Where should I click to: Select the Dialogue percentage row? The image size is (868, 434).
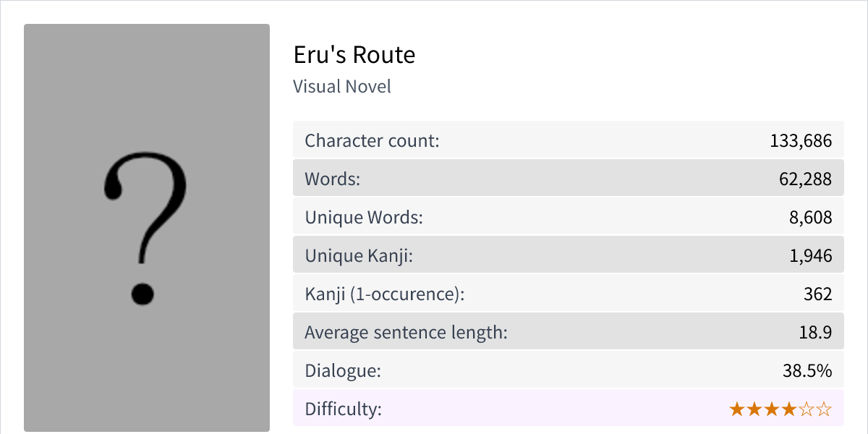coord(568,370)
